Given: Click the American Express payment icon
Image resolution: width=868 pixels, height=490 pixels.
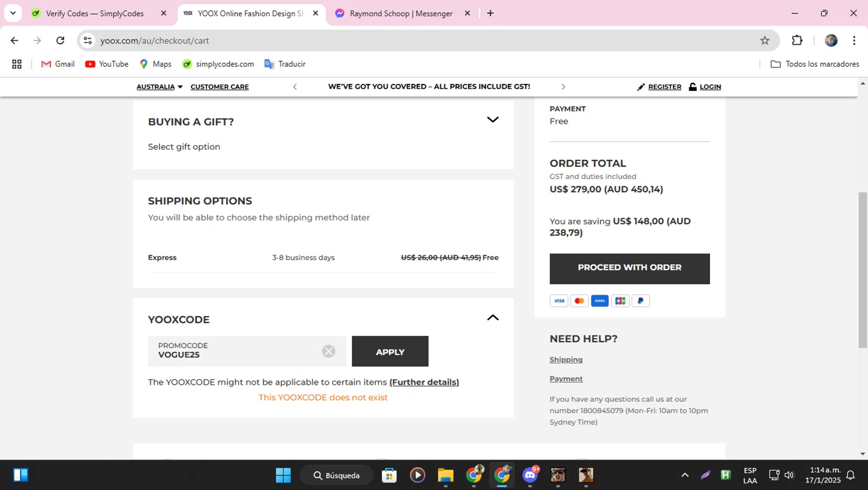Looking at the screenshot, I should tap(599, 301).
